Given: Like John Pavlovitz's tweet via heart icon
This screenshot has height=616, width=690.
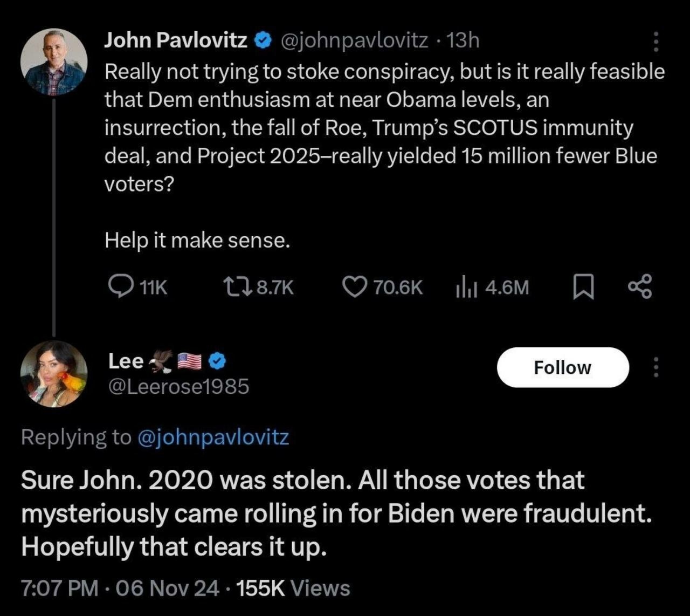Looking at the screenshot, I should tap(357, 286).
